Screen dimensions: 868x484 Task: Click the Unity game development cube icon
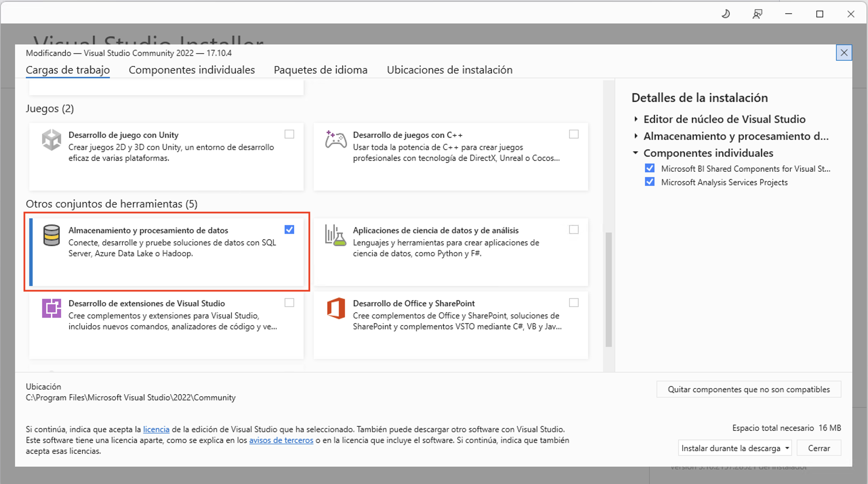pyautogui.click(x=51, y=139)
